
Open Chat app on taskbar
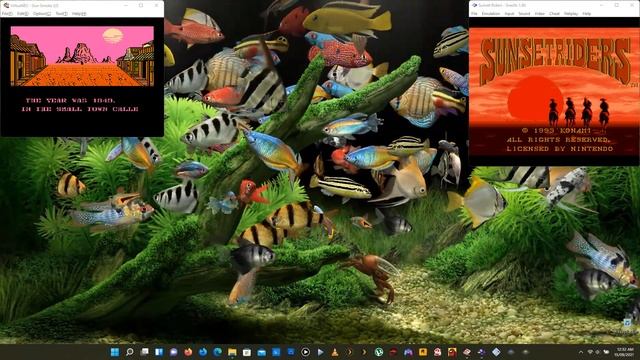173,352
